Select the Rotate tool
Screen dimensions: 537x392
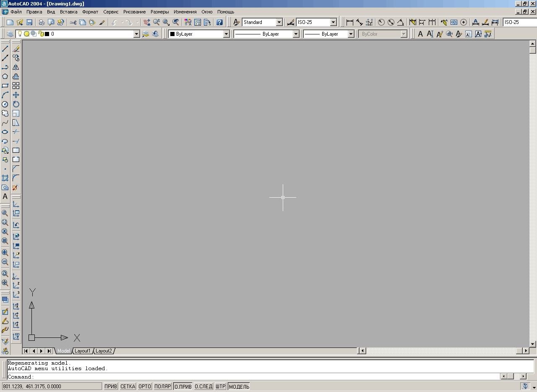coord(16,104)
